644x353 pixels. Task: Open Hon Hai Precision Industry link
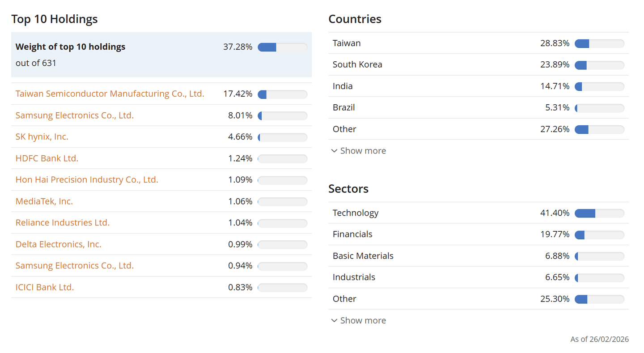click(x=87, y=180)
